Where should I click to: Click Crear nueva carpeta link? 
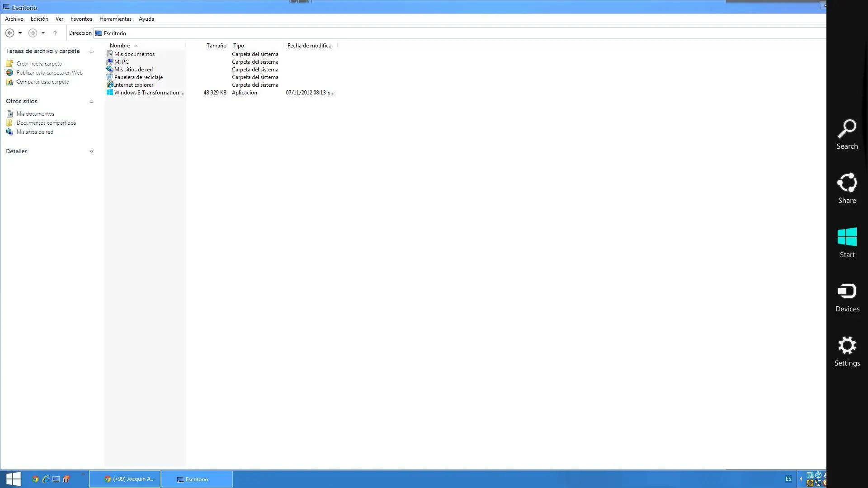pyautogui.click(x=39, y=64)
